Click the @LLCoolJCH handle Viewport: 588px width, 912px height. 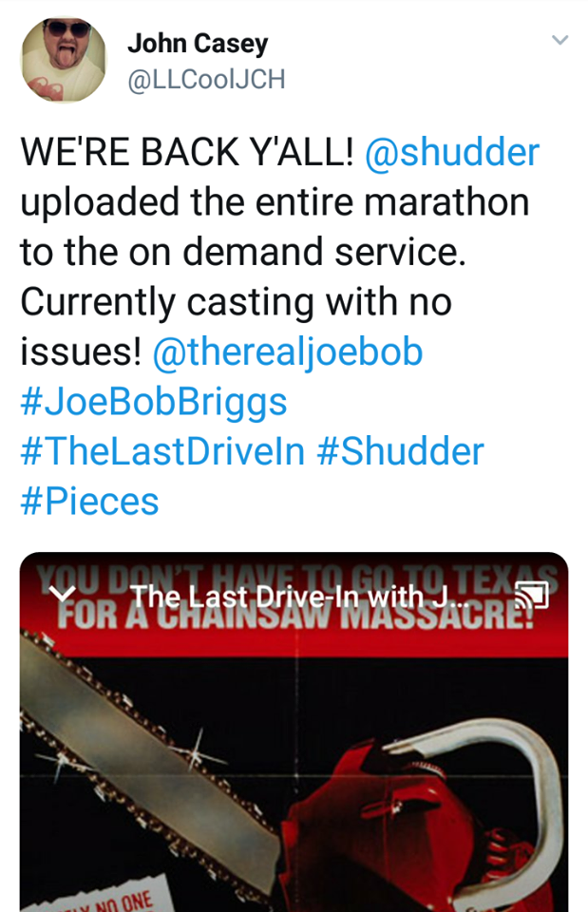click(x=206, y=79)
